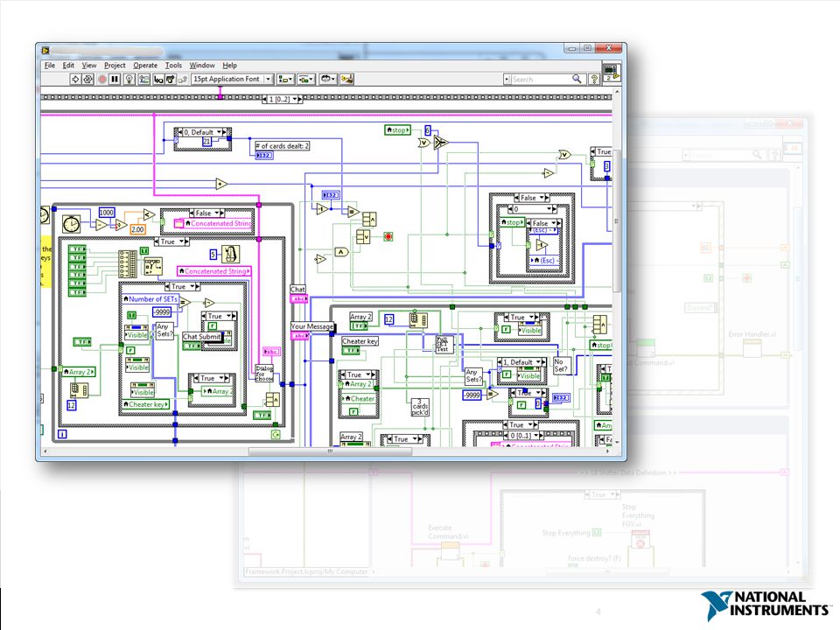This screenshot has height=630, width=840.
Task: Click the Search magnifier icon
Action: tap(577, 79)
